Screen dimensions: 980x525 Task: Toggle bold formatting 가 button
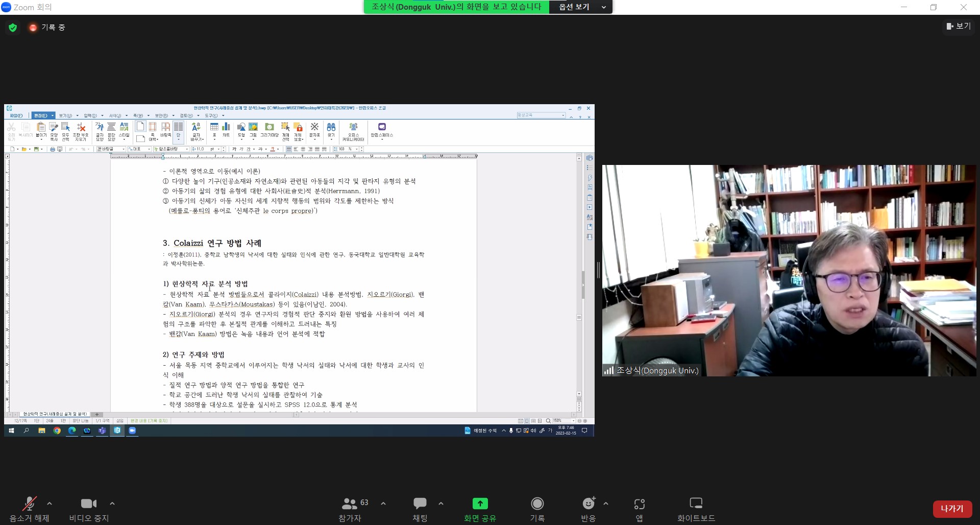point(234,149)
